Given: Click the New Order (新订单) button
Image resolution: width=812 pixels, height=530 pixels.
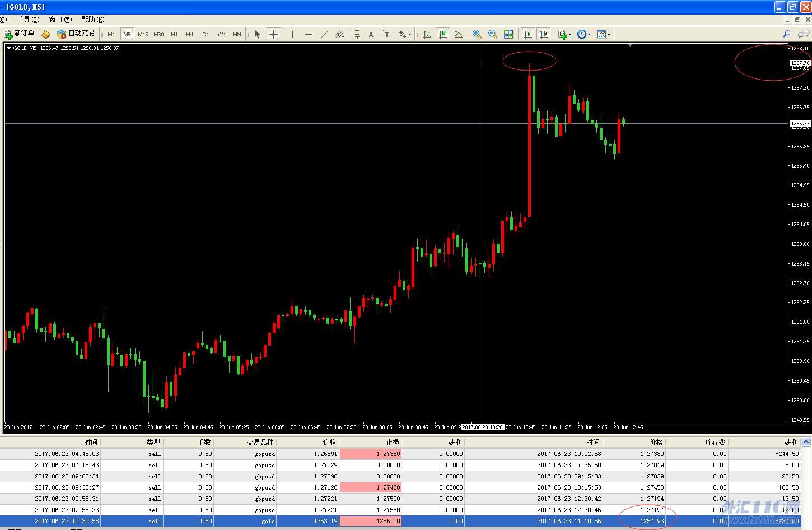Looking at the screenshot, I should [20, 34].
